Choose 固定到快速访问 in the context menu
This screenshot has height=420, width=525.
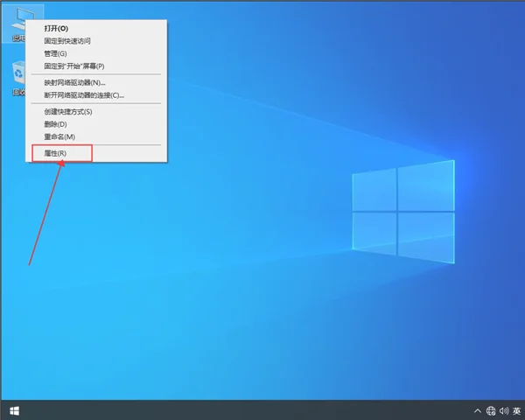(x=96, y=41)
